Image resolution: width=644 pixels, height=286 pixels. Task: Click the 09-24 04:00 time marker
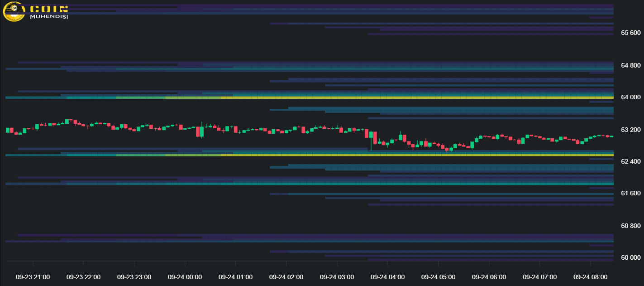click(387, 277)
